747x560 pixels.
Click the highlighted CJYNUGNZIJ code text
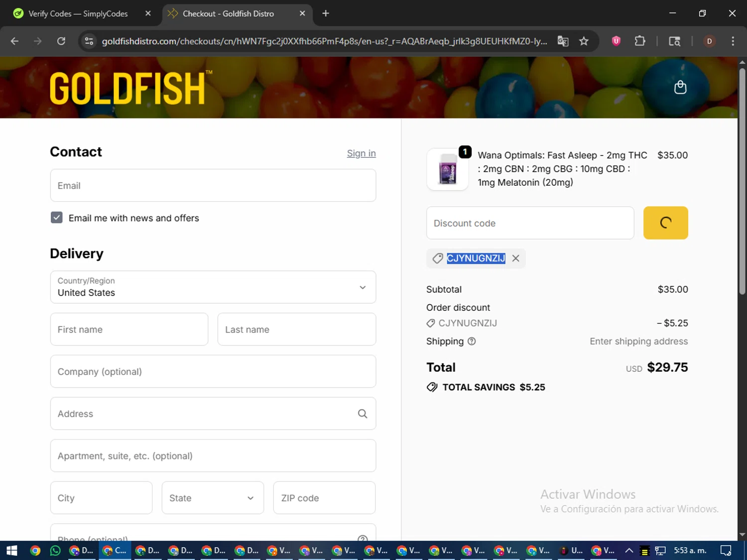tap(476, 258)
